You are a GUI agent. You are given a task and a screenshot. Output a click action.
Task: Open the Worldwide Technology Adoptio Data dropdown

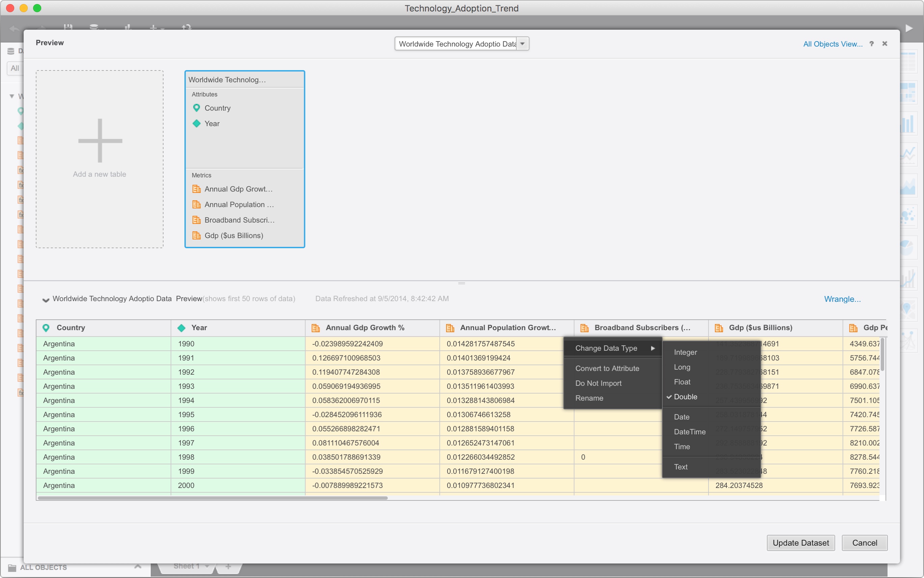(x=523, y=44)
